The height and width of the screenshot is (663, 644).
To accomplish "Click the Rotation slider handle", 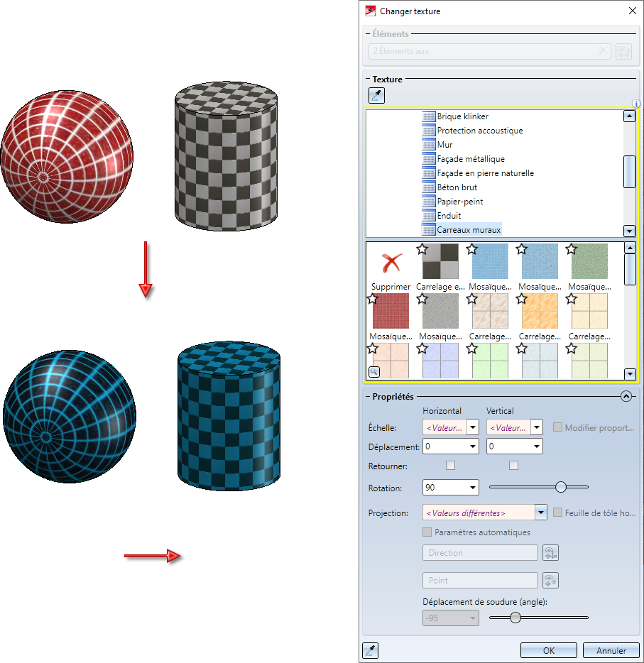I will click(561, 487).
